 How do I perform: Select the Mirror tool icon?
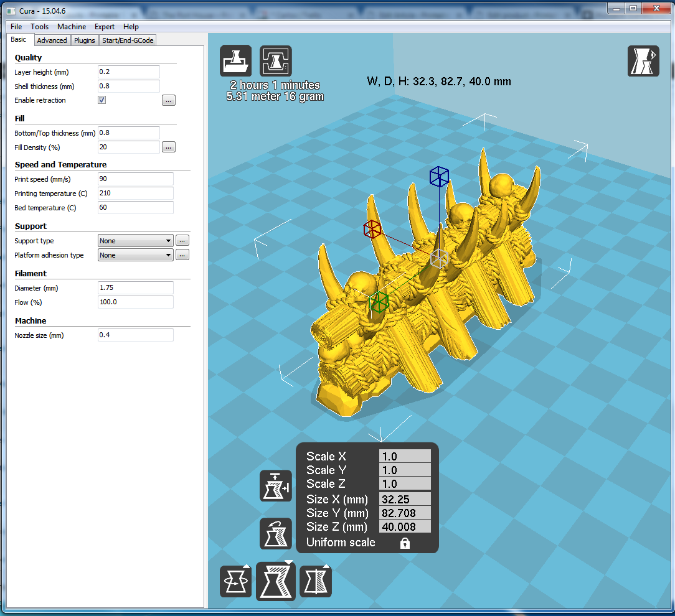pyautogui.click(x=316, y=582)
